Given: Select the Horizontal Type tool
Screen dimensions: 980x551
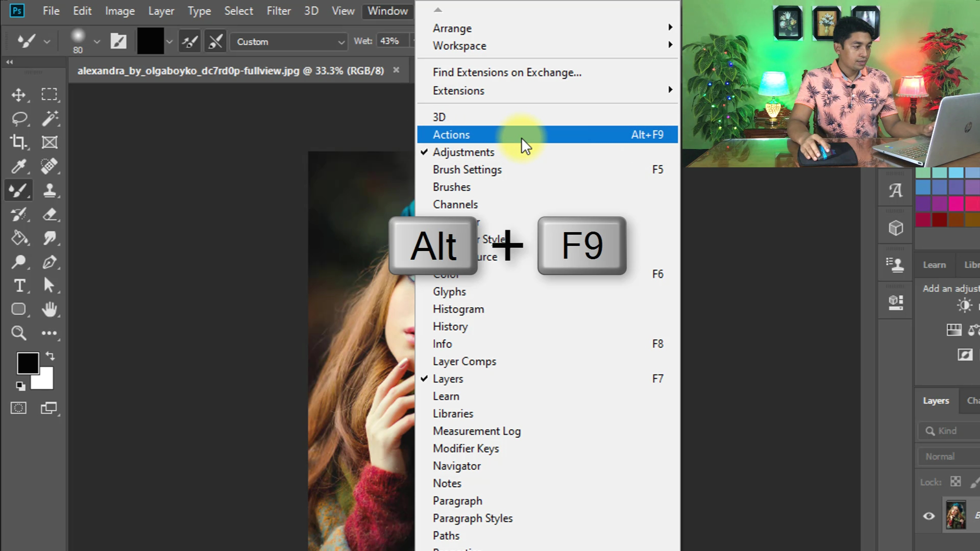Looking at the screenshot, I should pos(19,286).
